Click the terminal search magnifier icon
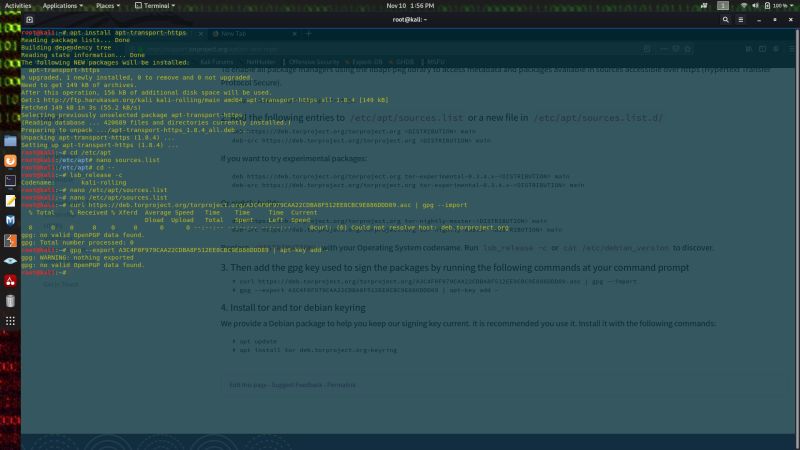The image size is (800, 450). click(726, 20)
